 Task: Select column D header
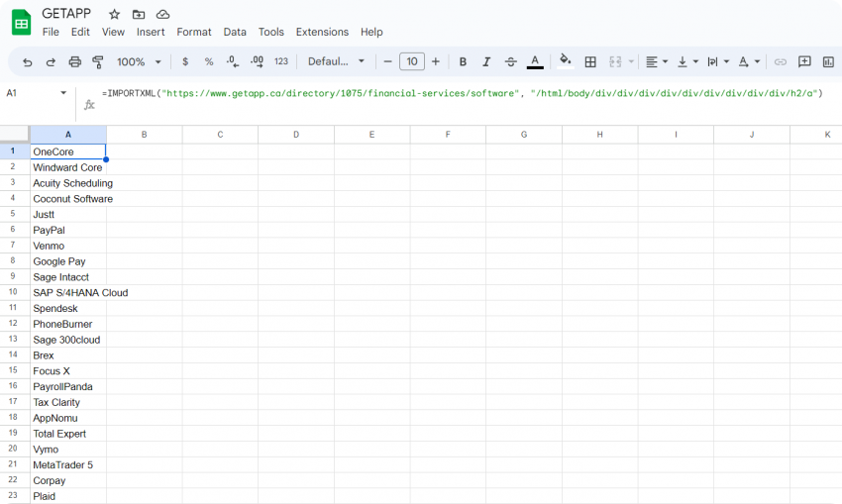tap(296, 135)
